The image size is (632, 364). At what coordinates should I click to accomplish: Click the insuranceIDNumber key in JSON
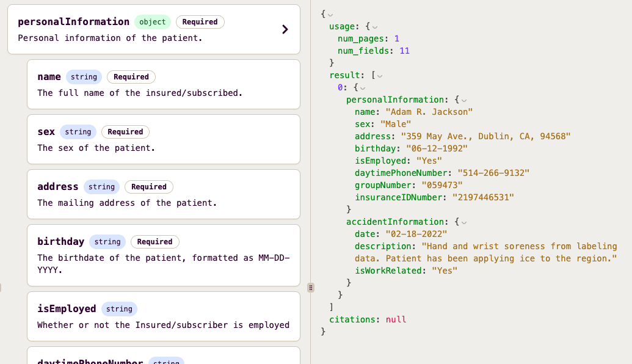[x=399, y=197]
